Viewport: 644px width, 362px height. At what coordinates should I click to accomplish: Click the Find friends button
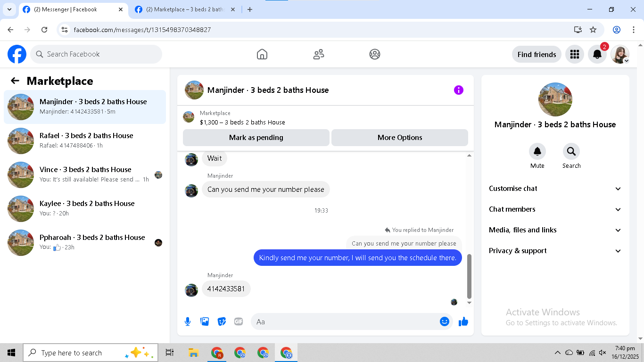[537, 54]
